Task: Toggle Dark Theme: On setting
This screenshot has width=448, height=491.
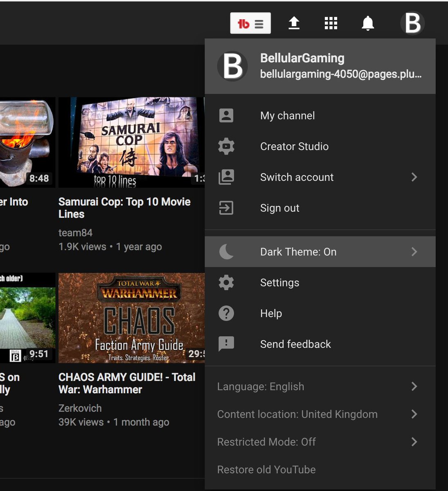Action: pyautogui.click(x=320, y=252)
